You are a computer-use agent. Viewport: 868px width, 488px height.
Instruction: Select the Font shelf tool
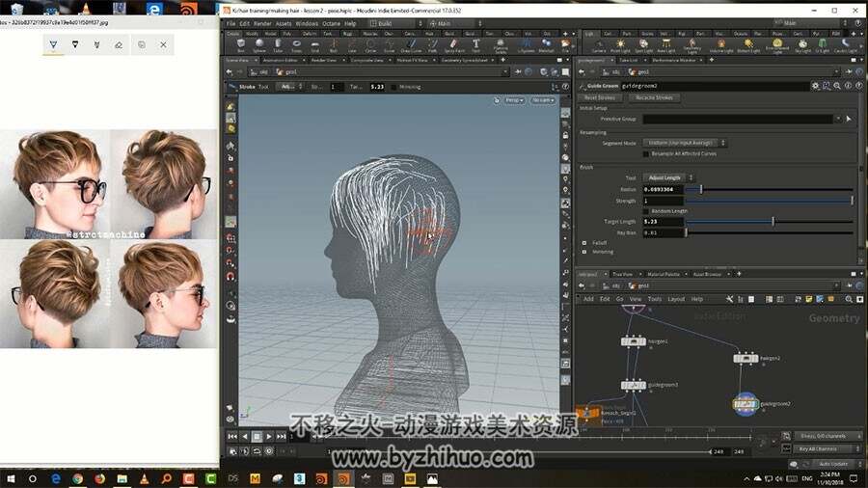[475, 45]
